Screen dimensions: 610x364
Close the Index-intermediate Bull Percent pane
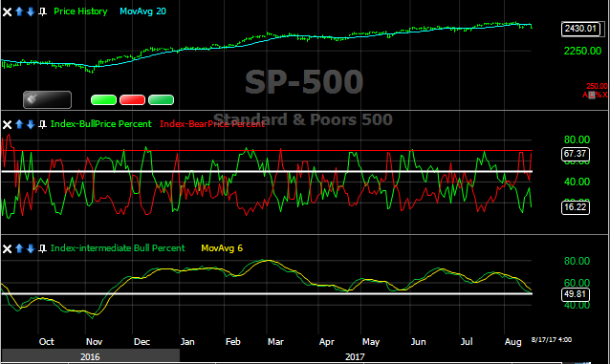7,248
